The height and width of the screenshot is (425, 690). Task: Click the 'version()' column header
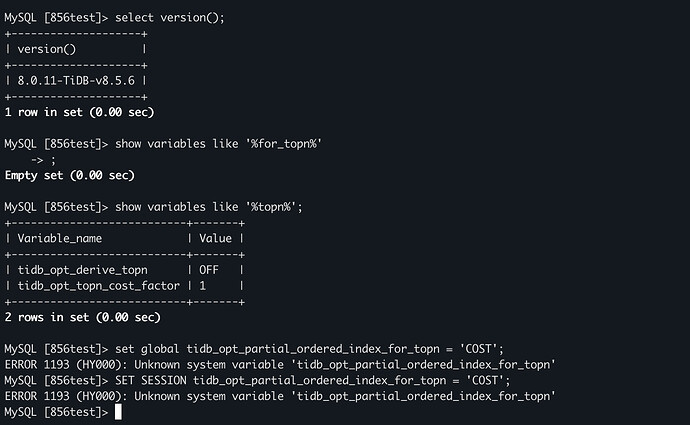click(x=47, y=49)
